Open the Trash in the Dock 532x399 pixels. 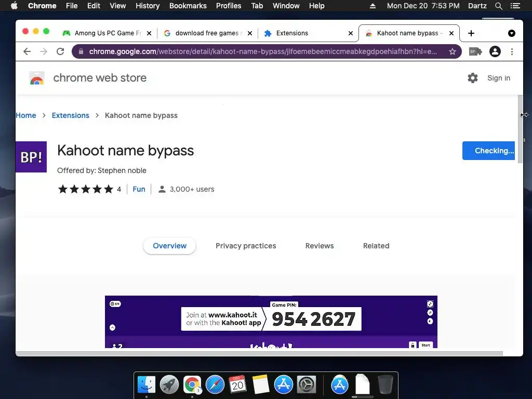point(385,385)
